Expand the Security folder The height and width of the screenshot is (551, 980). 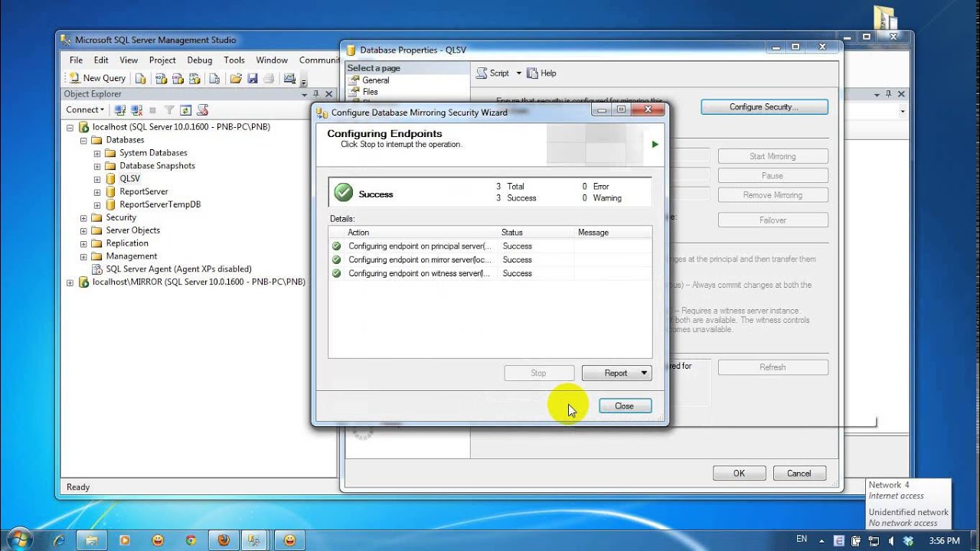pos(83,218)
